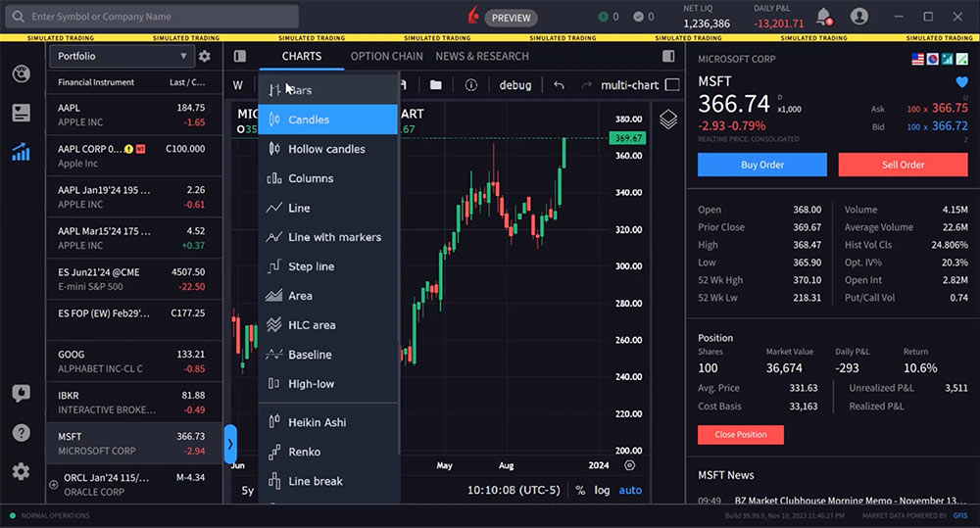Open the user account profile icon
The width and height of the screenshot is (980, 528).
(x=859, y=17)
